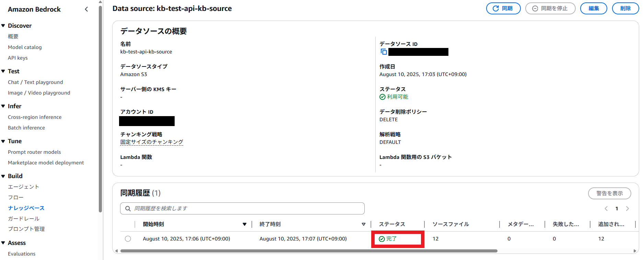Click end time August 10, 2025, 17:07 cell
The height and width of the screenshot is (260, 644).
(x=303, y=239)
